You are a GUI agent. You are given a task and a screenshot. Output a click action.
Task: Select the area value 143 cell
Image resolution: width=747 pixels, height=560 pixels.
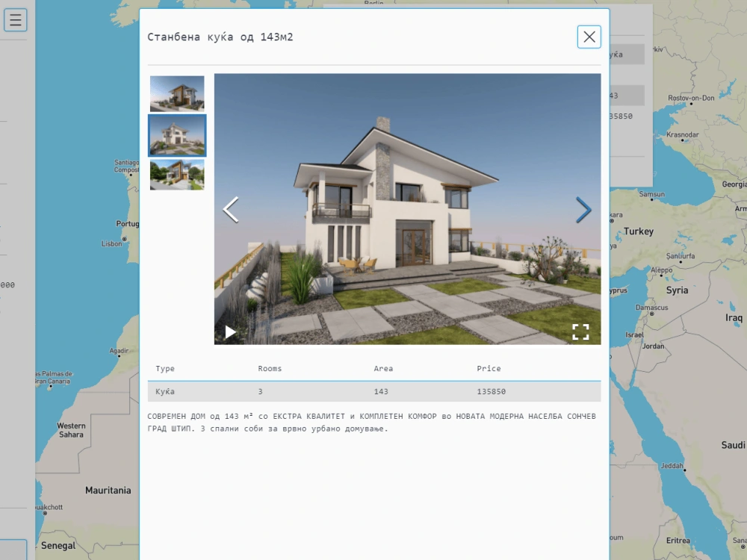click(x=381, y=391)
